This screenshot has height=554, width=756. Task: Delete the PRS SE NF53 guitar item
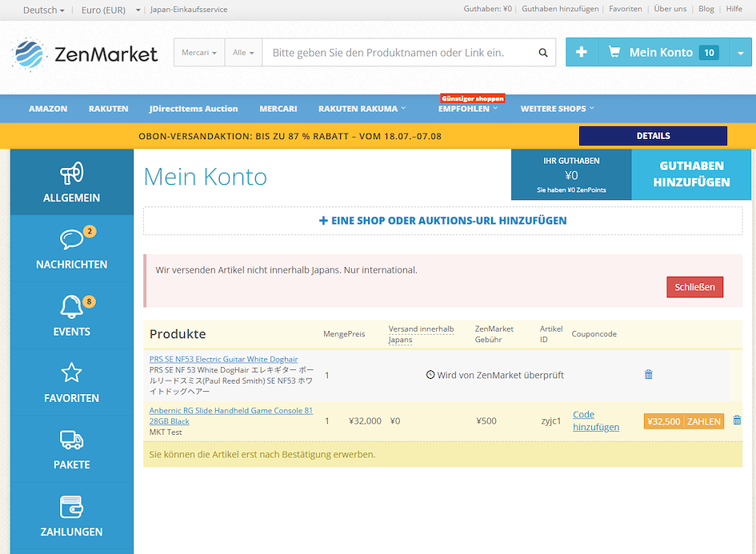(x=649, y=374)
